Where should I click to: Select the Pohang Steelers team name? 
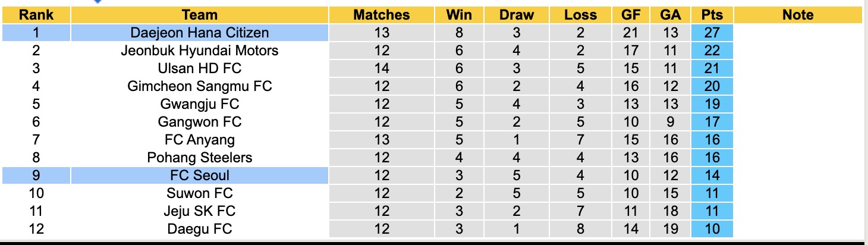pos(200,158)
